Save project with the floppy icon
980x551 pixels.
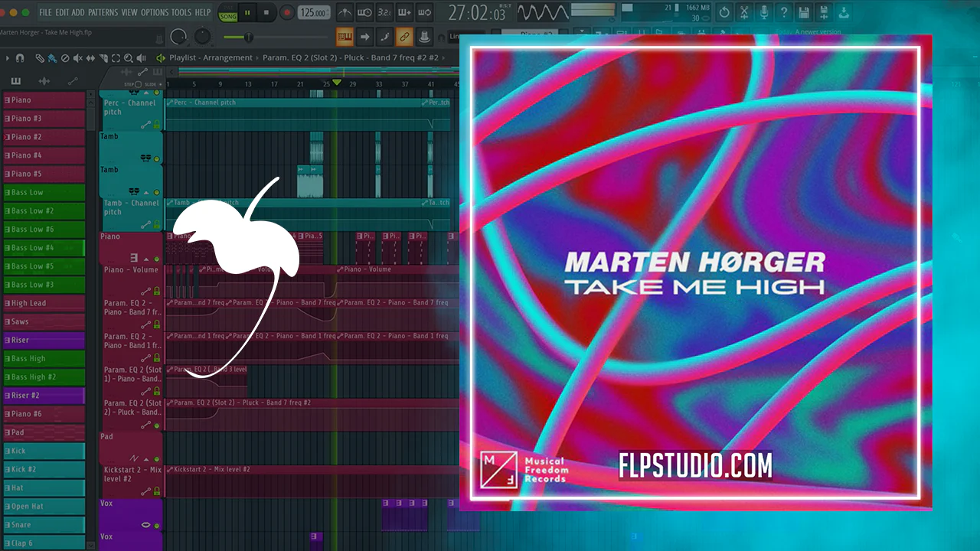pos(804,12)
